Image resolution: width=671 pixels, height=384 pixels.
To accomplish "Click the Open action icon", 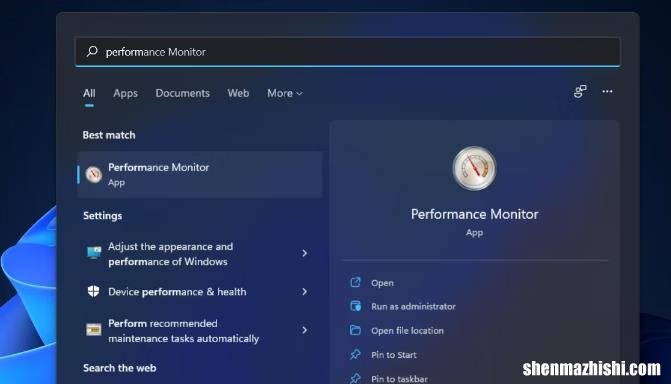I will coord(355,282).
